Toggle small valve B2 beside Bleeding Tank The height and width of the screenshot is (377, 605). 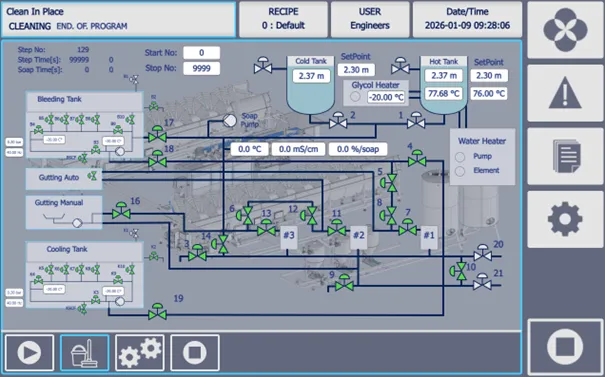coord(154,105)
